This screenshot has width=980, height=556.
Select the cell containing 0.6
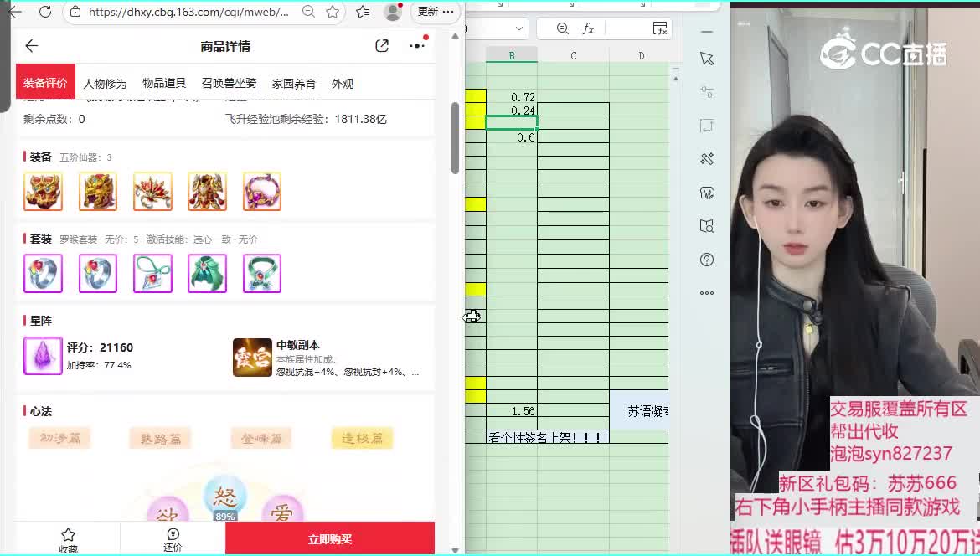pos(512,136)
